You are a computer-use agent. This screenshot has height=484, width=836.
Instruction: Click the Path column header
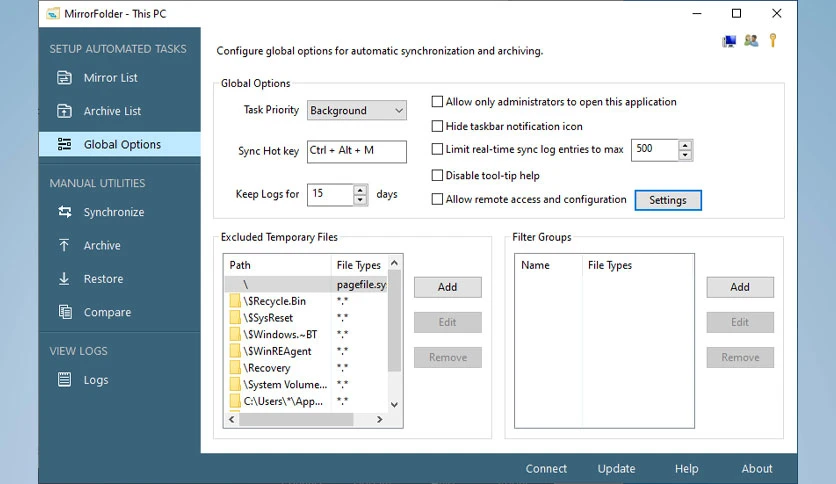(278, 265)
